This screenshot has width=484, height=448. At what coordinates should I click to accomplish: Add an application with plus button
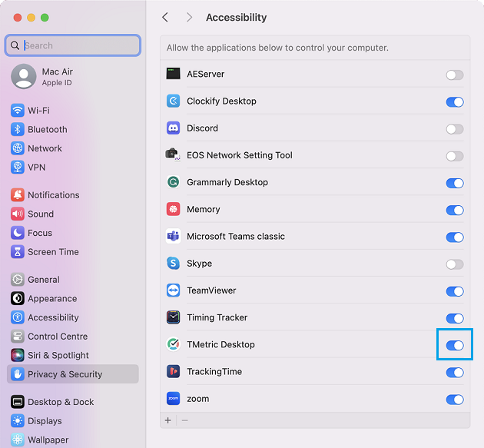[x=168, y=420]
